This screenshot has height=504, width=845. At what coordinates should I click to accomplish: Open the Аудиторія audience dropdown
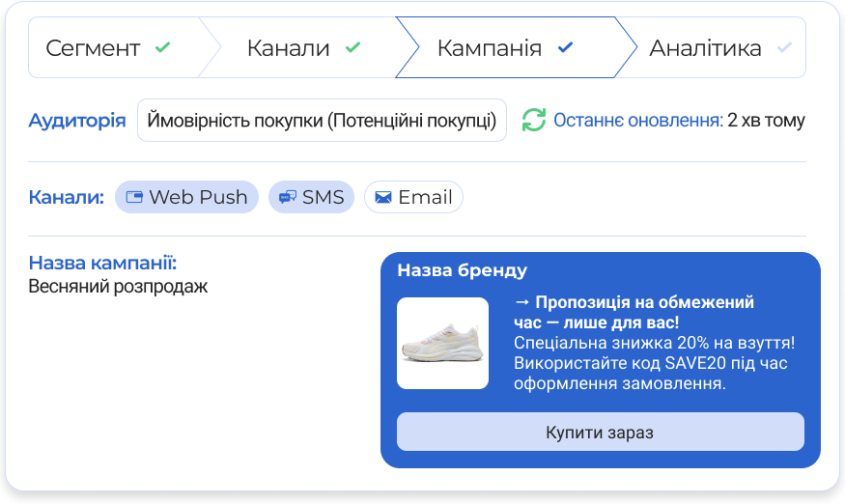[322, 121]
